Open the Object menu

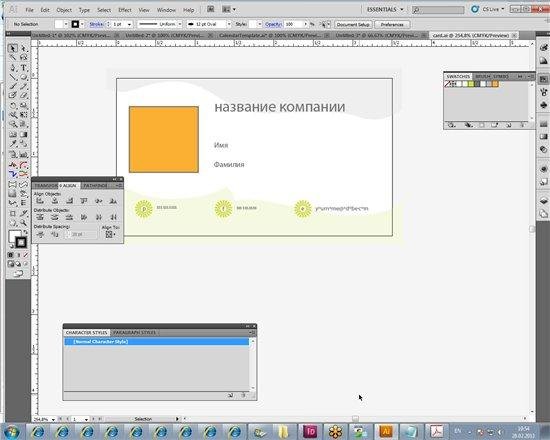tap(64, 10)
